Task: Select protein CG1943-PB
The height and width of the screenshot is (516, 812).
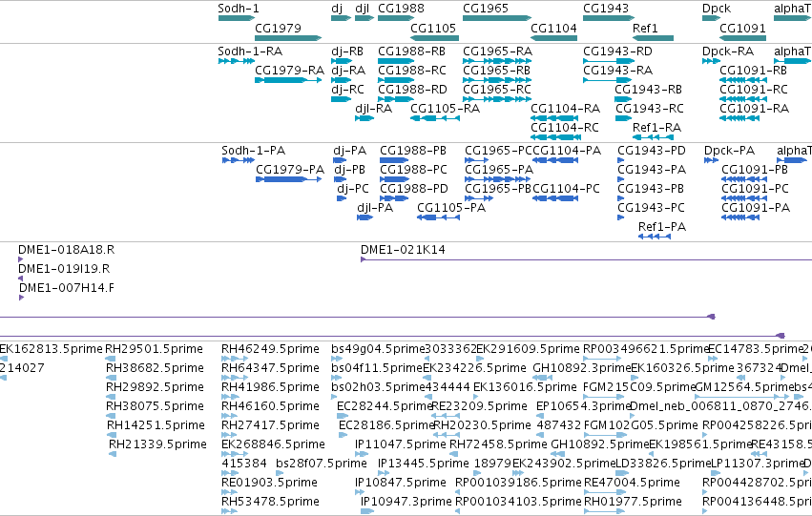Action: [651, 189]
